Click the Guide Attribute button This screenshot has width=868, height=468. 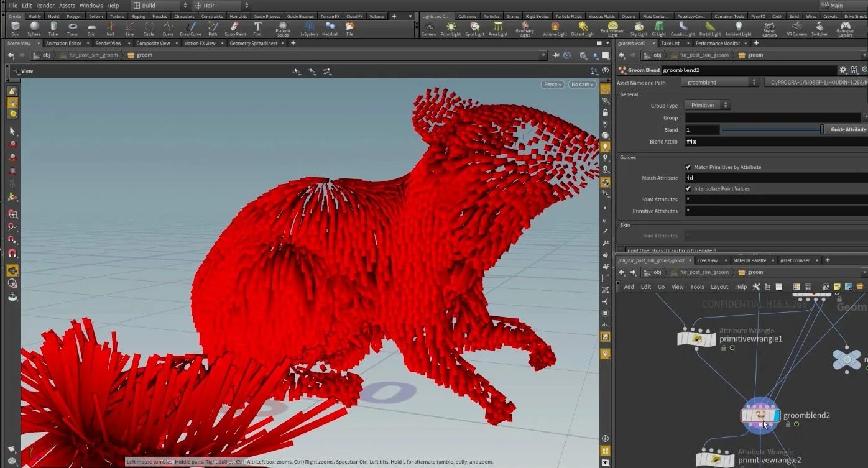click(x=847, y=129)
